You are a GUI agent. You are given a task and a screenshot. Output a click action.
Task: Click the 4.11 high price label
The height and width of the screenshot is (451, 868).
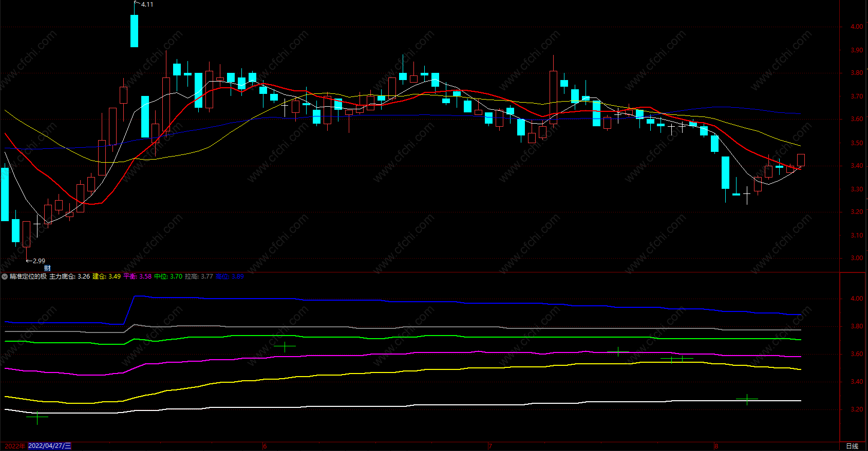click(x=147, y=5)
